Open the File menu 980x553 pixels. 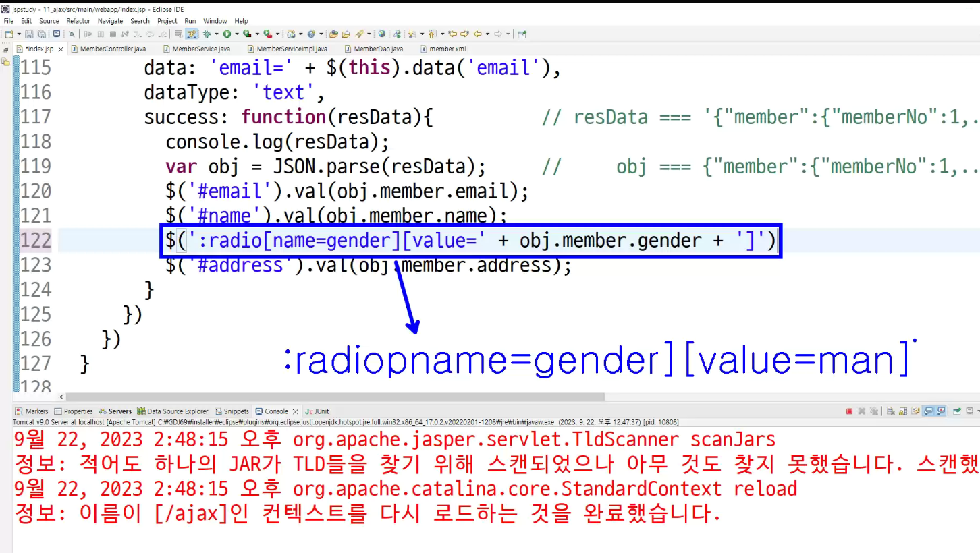coord(8,21)
